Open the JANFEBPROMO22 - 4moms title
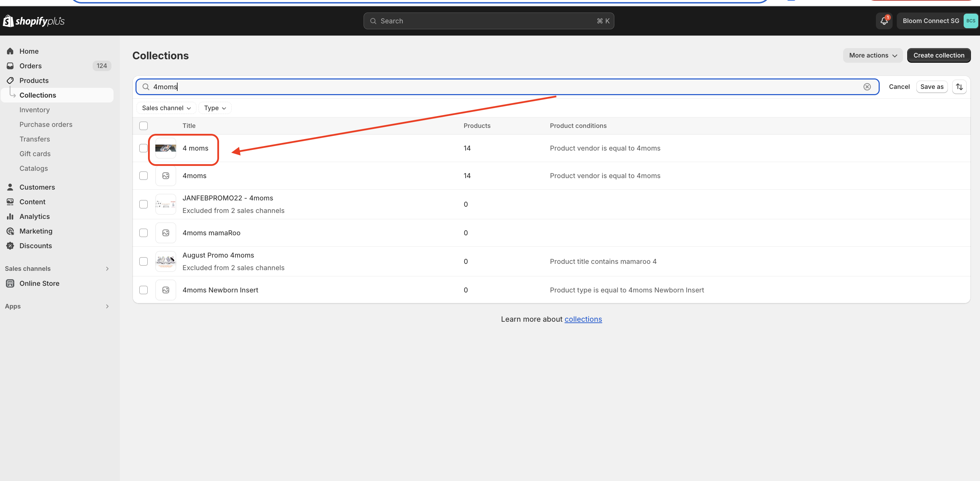The height and width of the screenshot is (481, 980). pyautogui.click(x=227, y=198)
